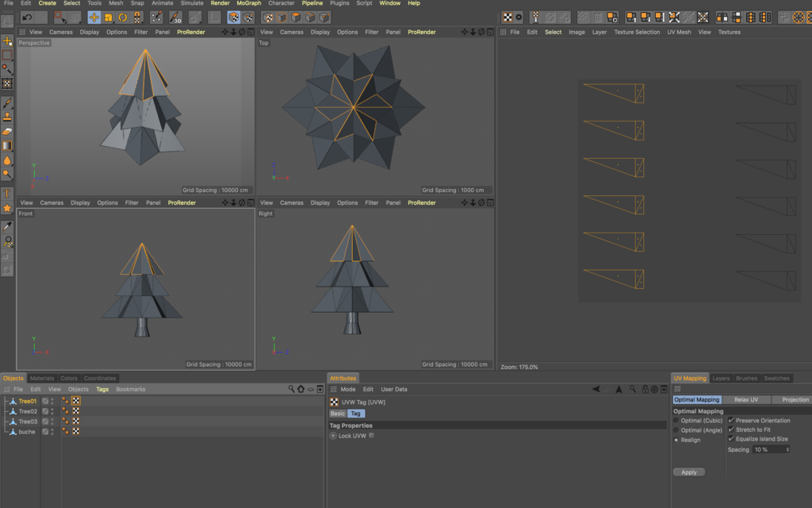The width and height of the screenshot is (812, 508).
Task: Click the lock icon in Attributes manager
Action: click(x=645, y=389)
